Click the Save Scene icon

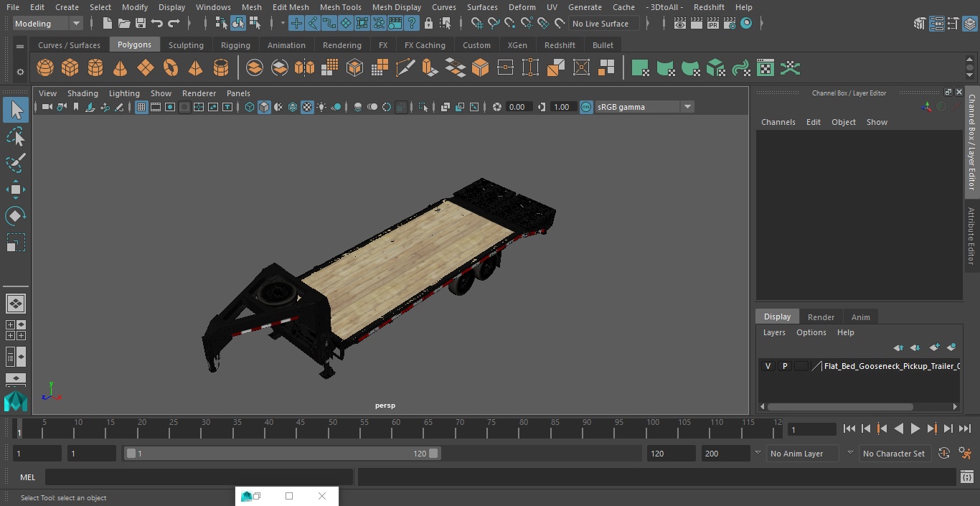(141, 24)
